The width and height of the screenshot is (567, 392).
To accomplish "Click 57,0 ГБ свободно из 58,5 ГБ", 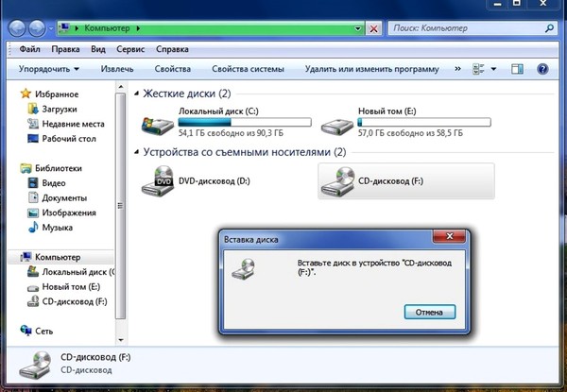I will [x=410, y=133].
